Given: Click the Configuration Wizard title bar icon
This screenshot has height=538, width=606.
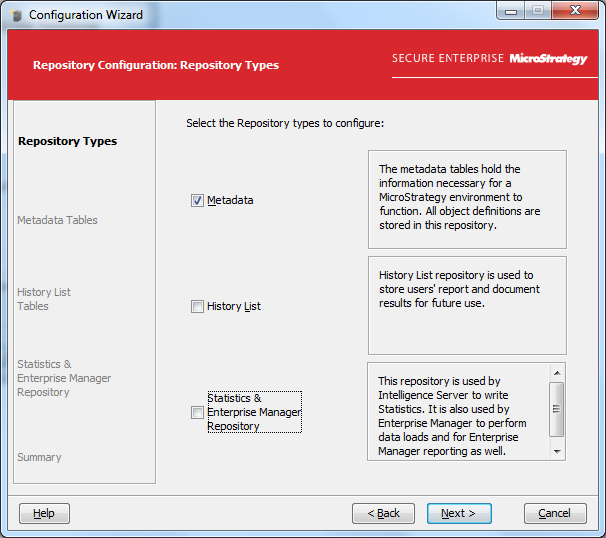Looking at the screenshot, I should [x=16, y=15].
